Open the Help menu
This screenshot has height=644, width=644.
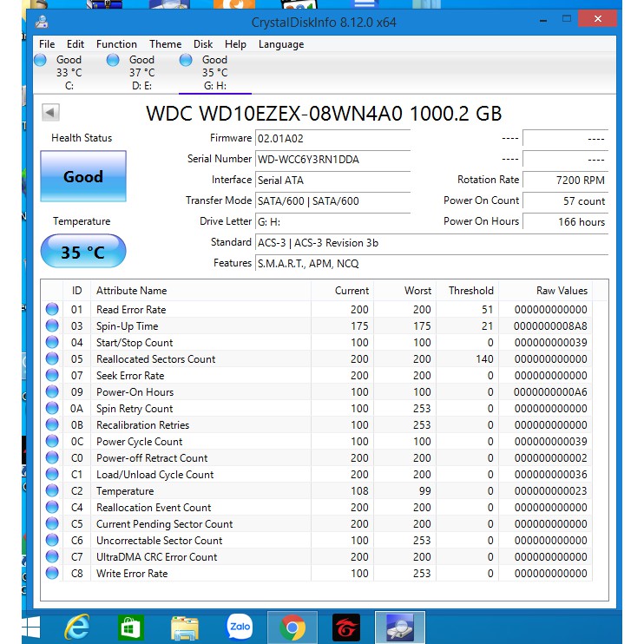pyautogui.click(x=235, y=44)
